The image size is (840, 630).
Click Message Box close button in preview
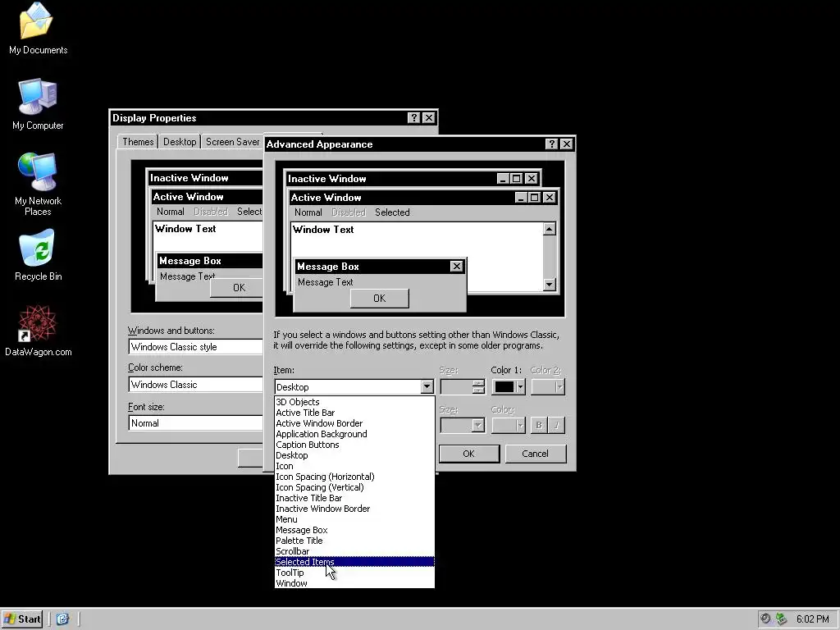456,267
